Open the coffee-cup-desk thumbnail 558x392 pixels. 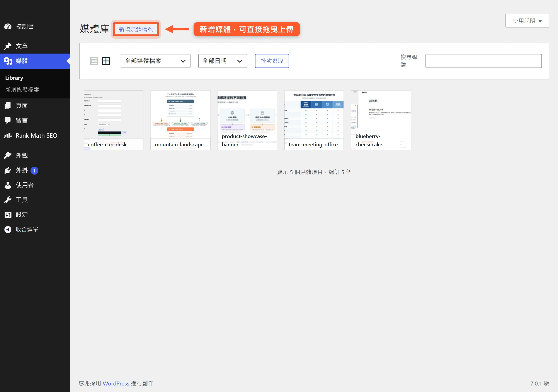click(x=114, y=120)
